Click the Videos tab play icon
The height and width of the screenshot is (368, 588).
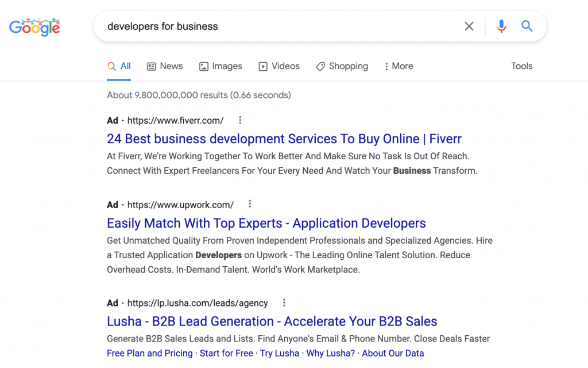pos(263,67)
